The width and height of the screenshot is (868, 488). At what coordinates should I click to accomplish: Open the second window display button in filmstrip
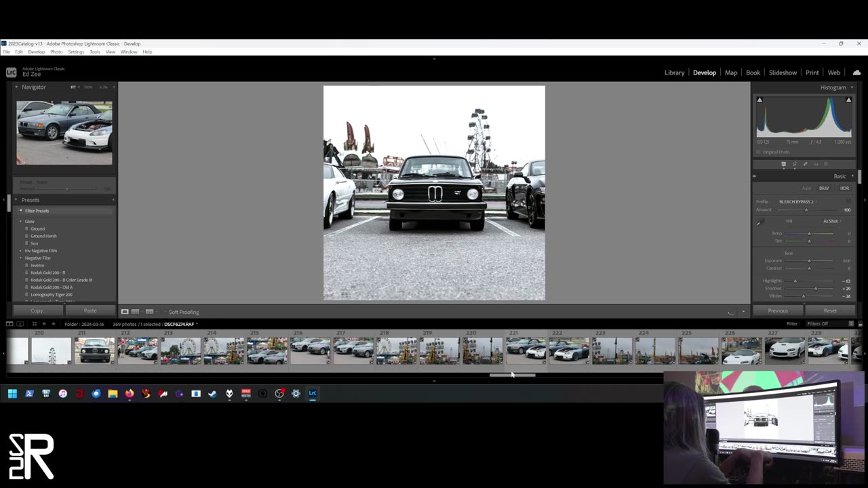pyautogui.click(x=20, y=324)
